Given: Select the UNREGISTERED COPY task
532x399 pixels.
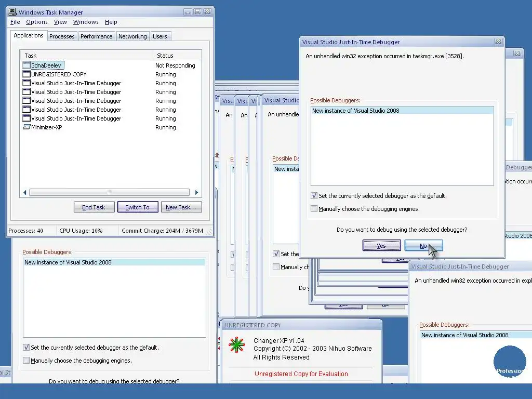Looking at the screenshot, I should coord(111,74).
